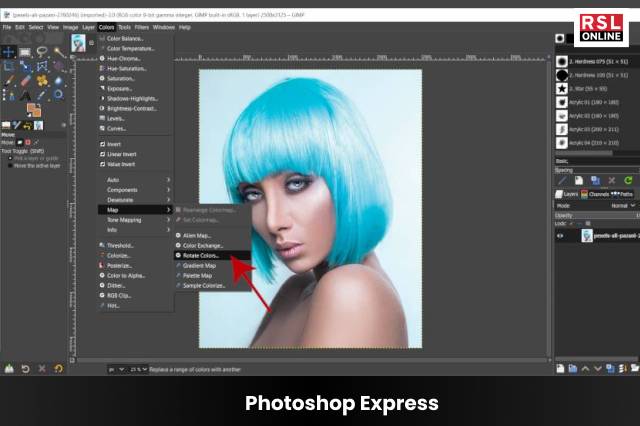
Task: Refresh brushes with green arrow icon
Action: click(x=628, y=180)
